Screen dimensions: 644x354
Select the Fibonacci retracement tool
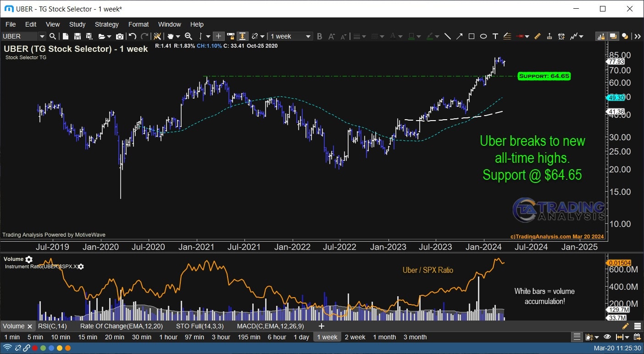[x=507, y=36]
